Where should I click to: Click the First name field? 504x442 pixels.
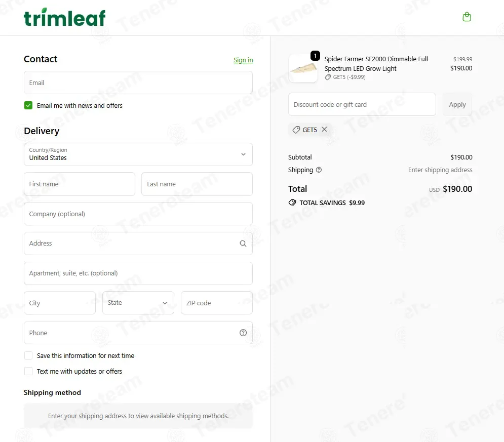pyautogui.click(x=80, y=184)
